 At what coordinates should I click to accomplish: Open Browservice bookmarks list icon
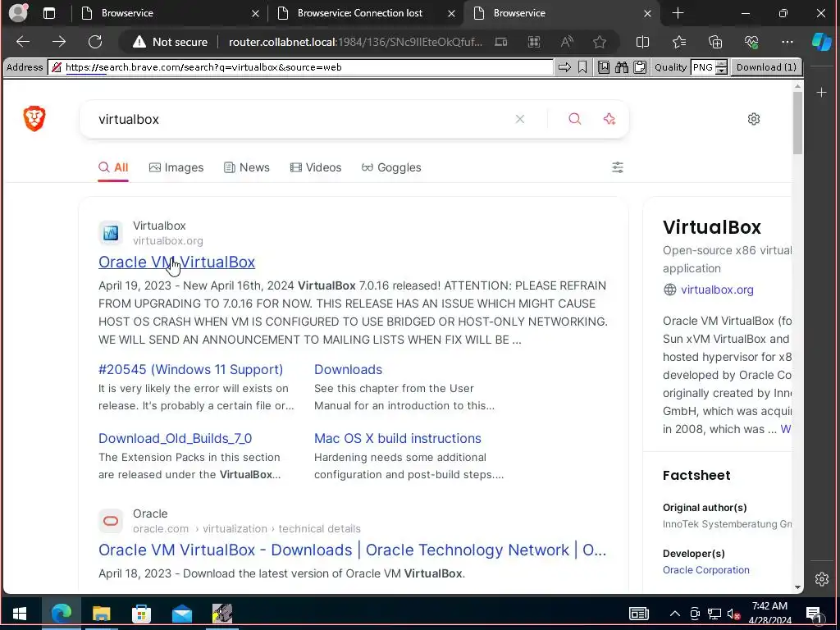pos(603,67)
